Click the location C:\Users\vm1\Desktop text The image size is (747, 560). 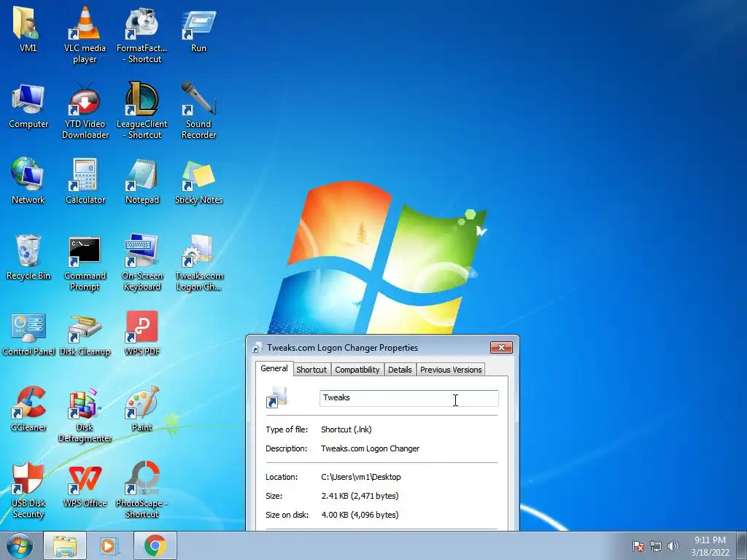click(x=361, y=477)
